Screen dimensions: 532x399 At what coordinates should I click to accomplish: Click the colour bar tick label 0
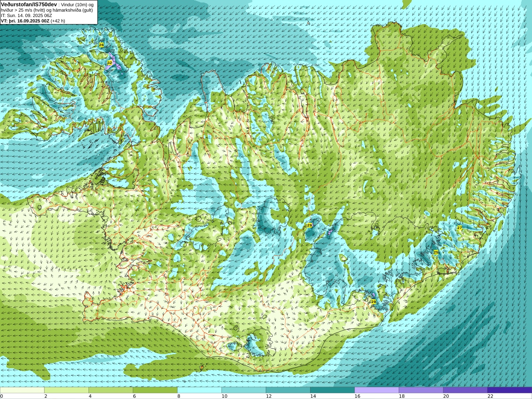pos(1,396)
